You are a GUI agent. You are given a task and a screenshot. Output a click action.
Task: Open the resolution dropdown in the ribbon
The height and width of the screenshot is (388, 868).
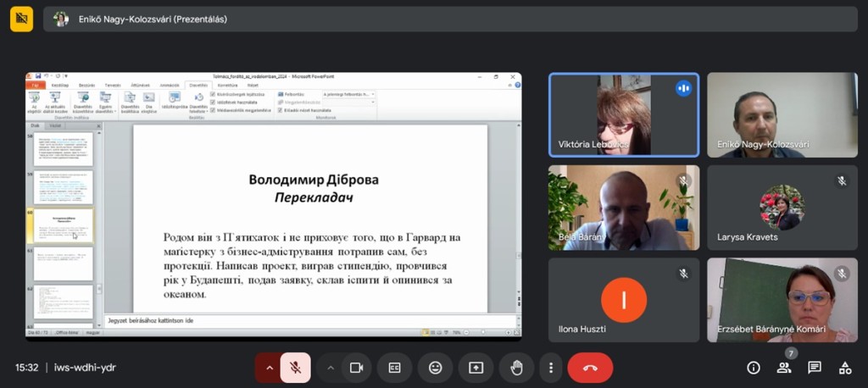point(348,94)
